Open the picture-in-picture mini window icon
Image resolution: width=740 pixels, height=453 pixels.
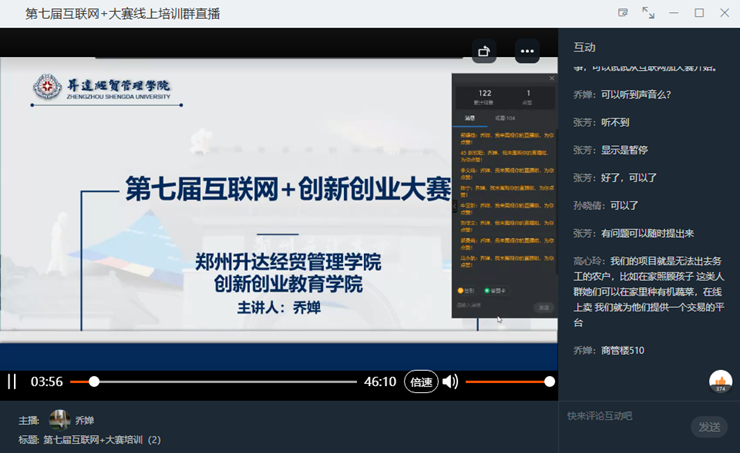[623, 13]
